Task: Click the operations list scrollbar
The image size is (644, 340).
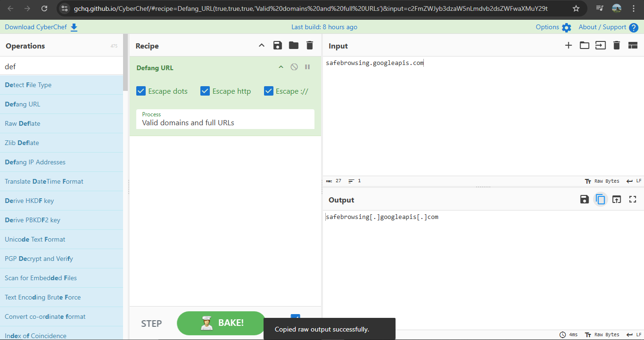Action: pyautogui.click(x=125, y=62)
